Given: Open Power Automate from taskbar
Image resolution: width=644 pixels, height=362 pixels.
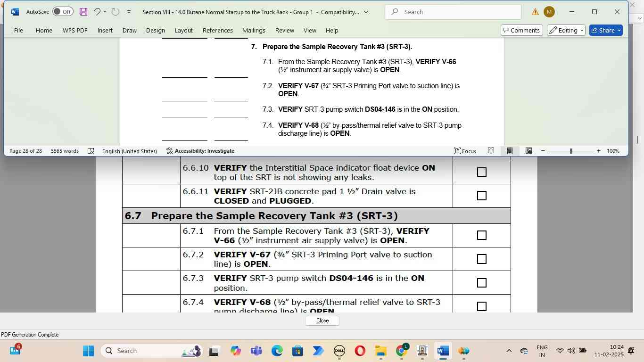Looking at the screenshot, I should (318, 351).
